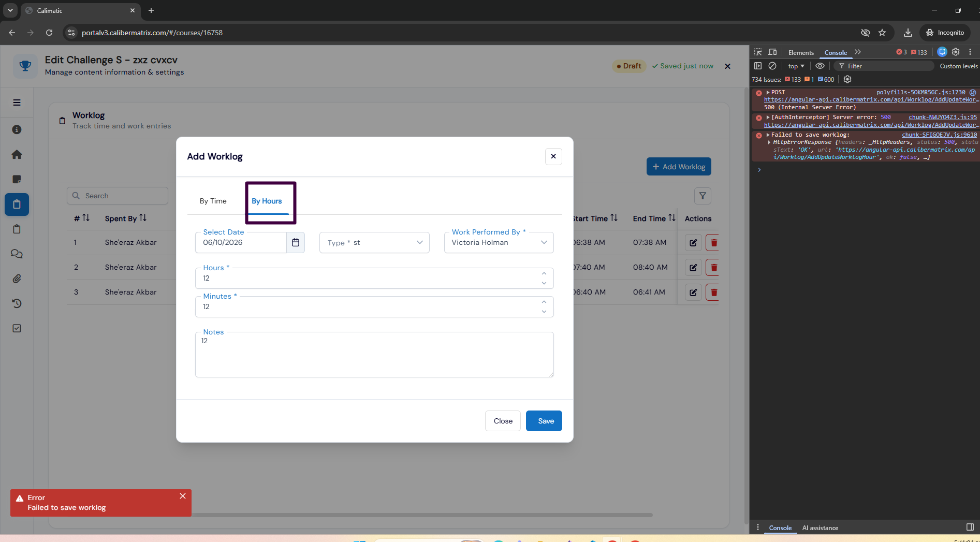Increase the Minutes value with the up arrow
The image size is (980, 542).
544,302
